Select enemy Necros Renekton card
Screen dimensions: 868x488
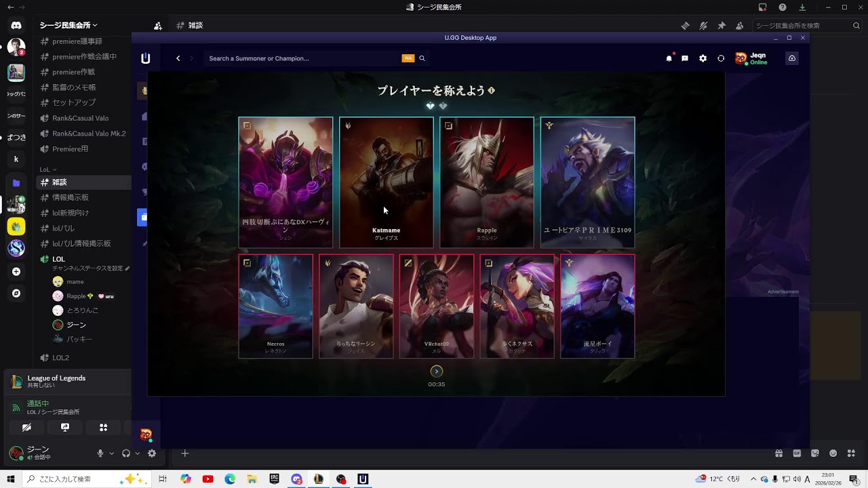276,306
